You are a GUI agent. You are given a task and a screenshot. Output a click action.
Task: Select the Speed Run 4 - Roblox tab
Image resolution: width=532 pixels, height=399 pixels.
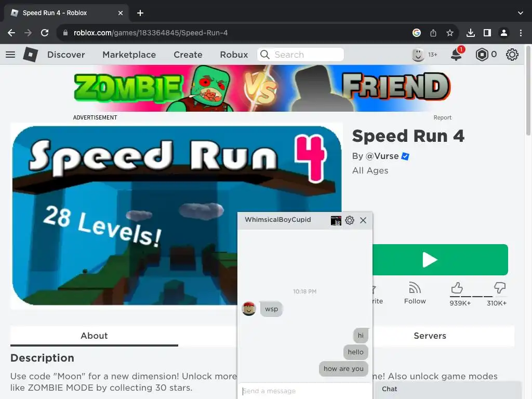66,13
